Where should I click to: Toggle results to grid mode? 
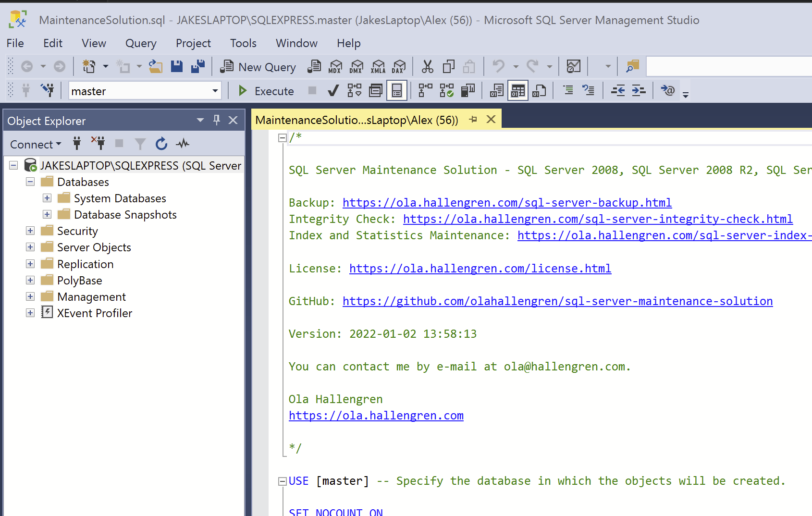[517, 90]
